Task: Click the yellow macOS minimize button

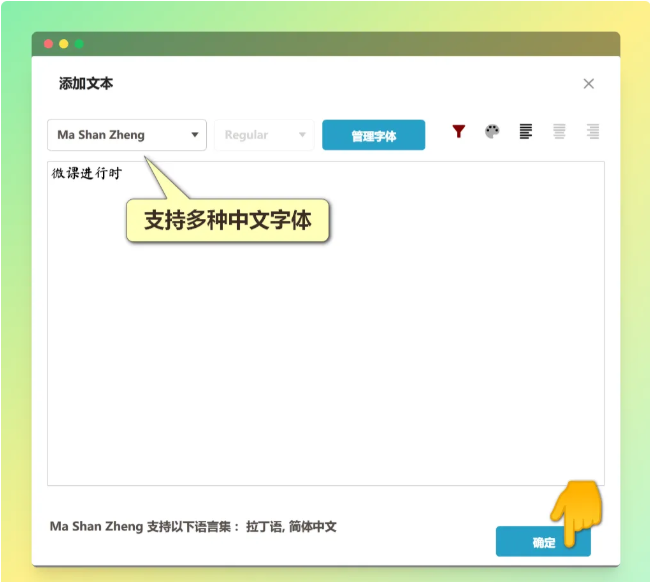Action: pyautogui.click(x=64, y=44)
